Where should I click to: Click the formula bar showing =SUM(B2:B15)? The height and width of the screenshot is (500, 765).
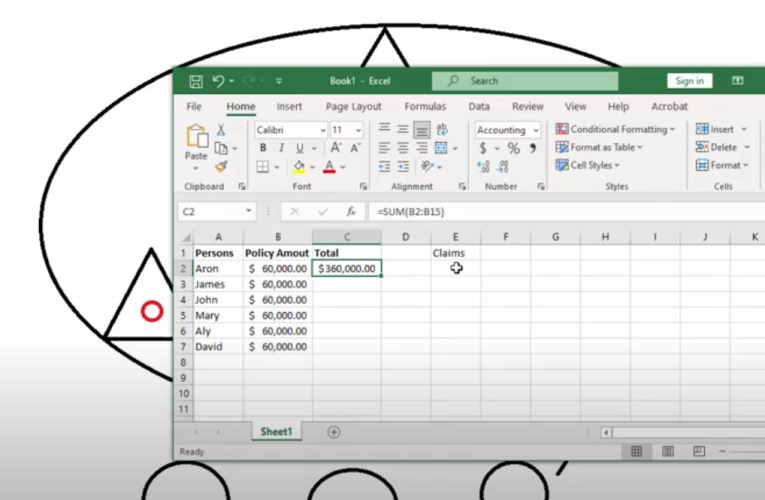[x=566, y=211]
